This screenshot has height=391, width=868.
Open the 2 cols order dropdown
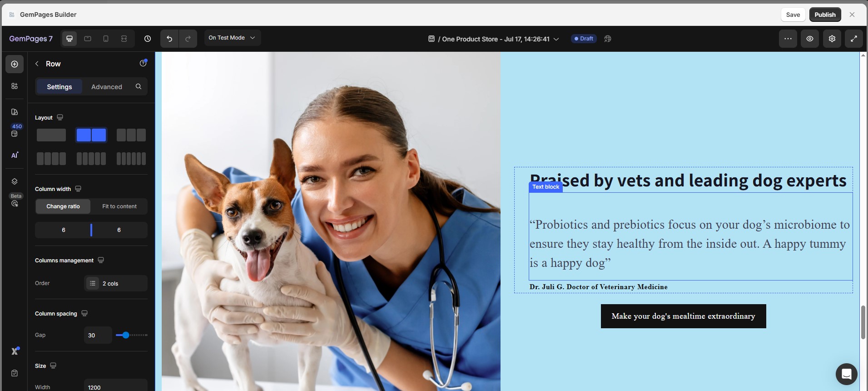pos(116,283)
